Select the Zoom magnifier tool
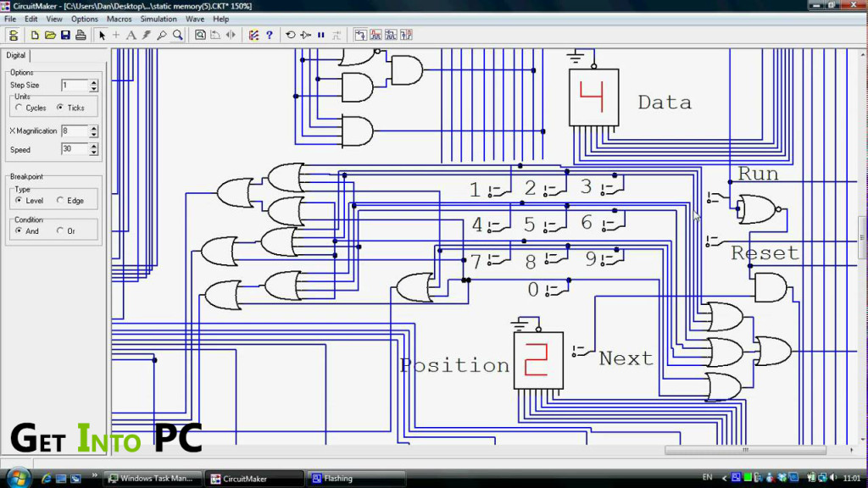 pyautogui.click(x=177, y=36)
